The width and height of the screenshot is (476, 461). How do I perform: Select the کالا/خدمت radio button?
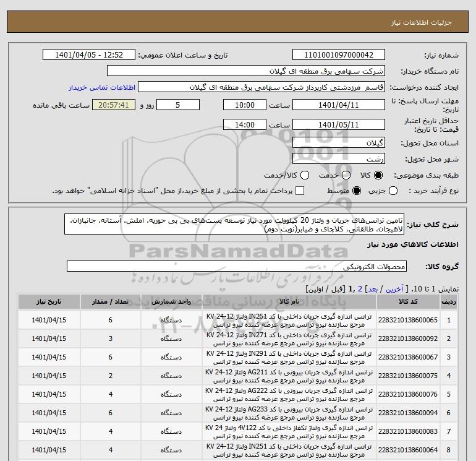(x=305, y=175)
